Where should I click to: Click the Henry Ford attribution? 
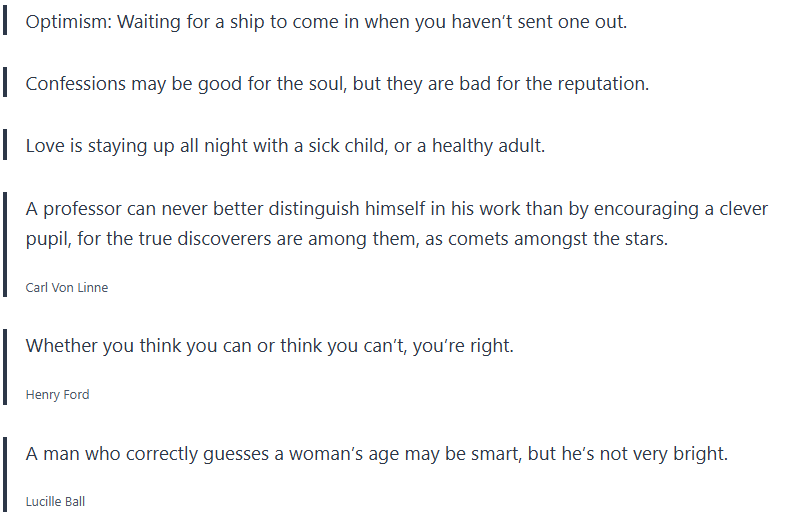(57, 395)
